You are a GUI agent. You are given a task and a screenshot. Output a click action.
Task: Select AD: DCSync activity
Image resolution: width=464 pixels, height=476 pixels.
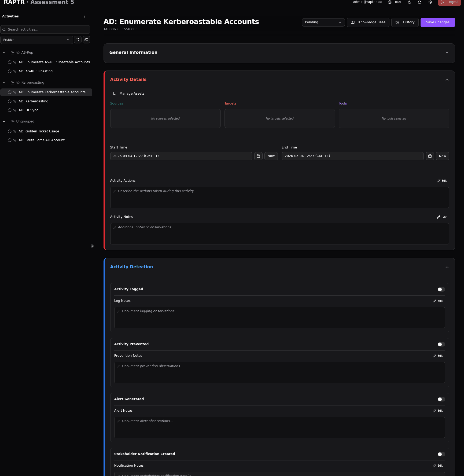pyautogui.click(x=28, y=110)
